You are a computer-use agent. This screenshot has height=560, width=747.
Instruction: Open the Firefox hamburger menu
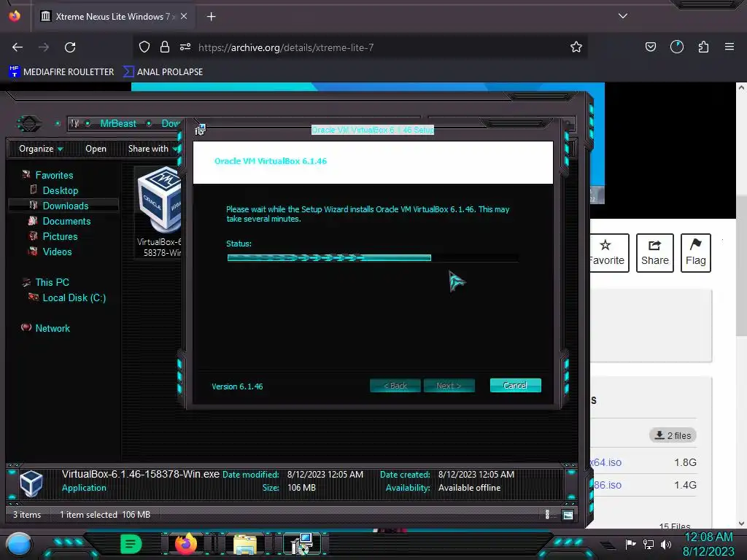(x=729, y=47)
